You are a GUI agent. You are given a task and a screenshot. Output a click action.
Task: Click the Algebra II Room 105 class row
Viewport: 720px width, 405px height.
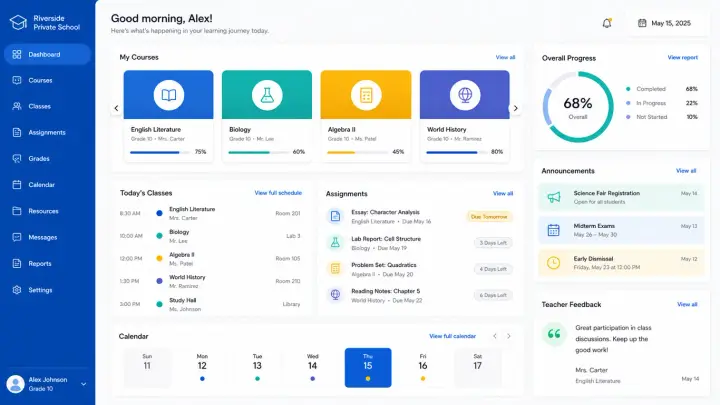pos(210,259)
